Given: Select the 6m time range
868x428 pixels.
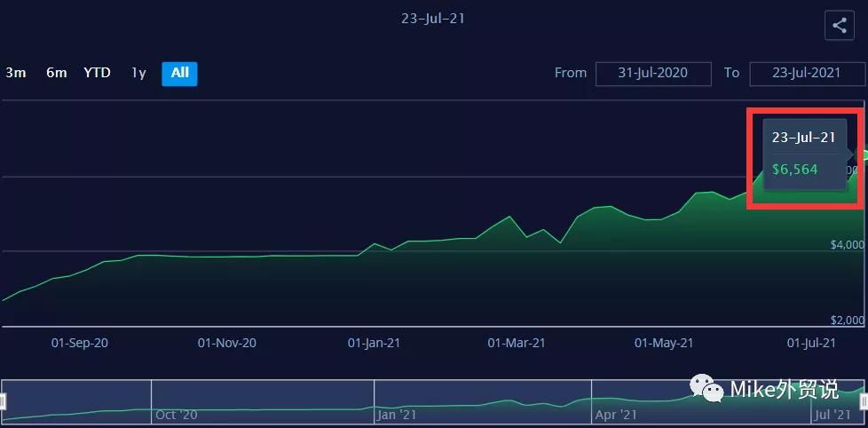Looking at the screenshot, I should [57, 73].
